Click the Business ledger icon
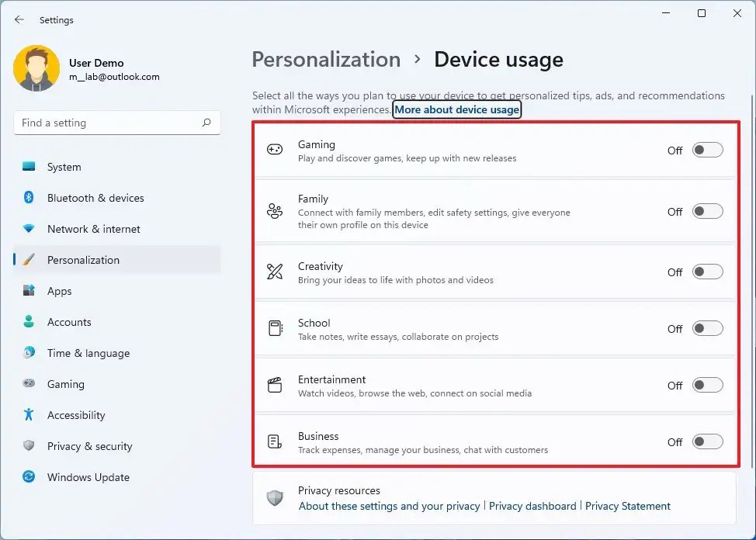The image size is (756, 540). (x=274, y=441)
